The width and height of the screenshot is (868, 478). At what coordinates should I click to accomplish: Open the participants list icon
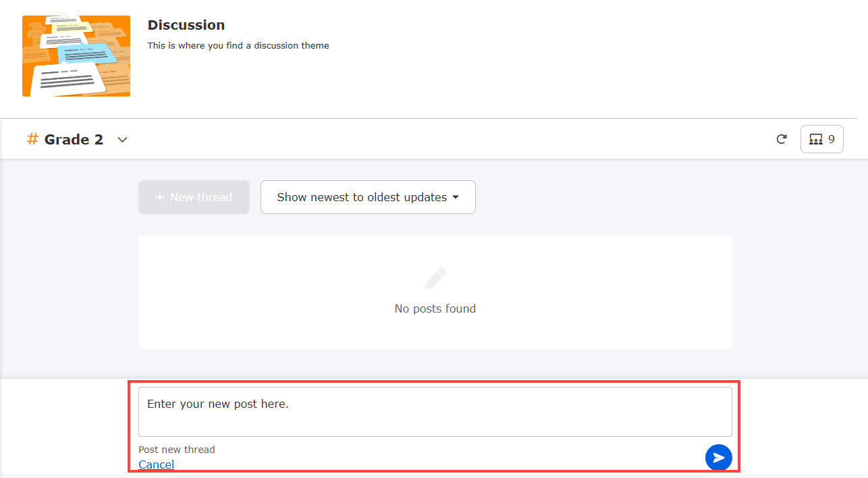click(x=815, y=139)
